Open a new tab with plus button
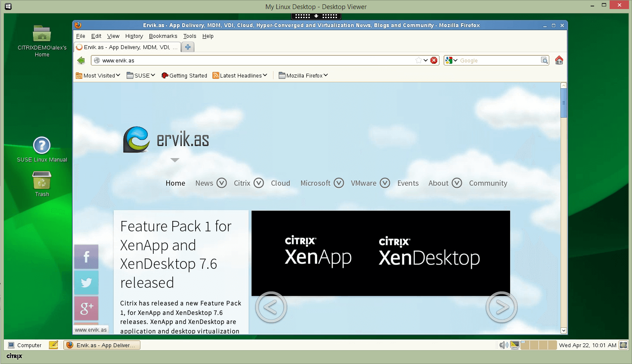Image resolution: width=632 pixels, height=364 pixels. click(x=188, y=47)
